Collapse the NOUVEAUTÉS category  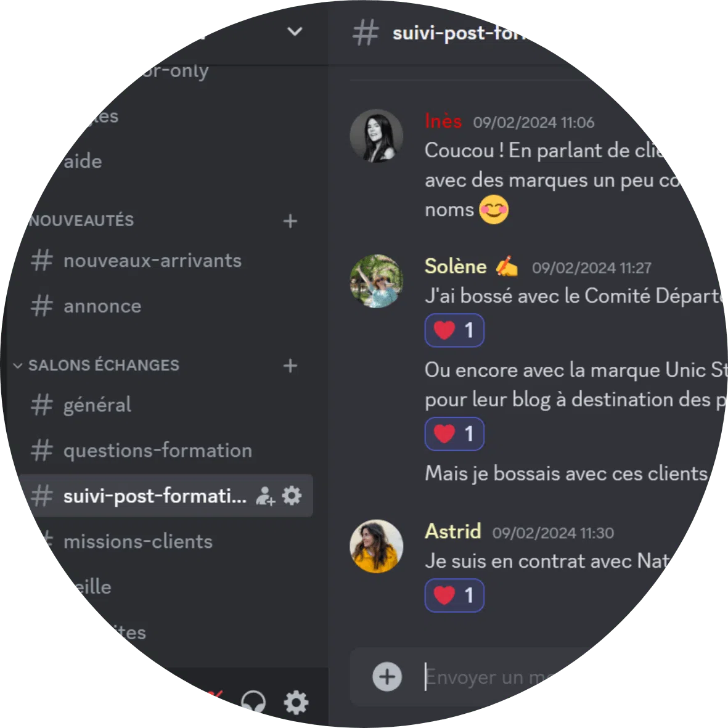pyautogui.click(x=81, y=221)
